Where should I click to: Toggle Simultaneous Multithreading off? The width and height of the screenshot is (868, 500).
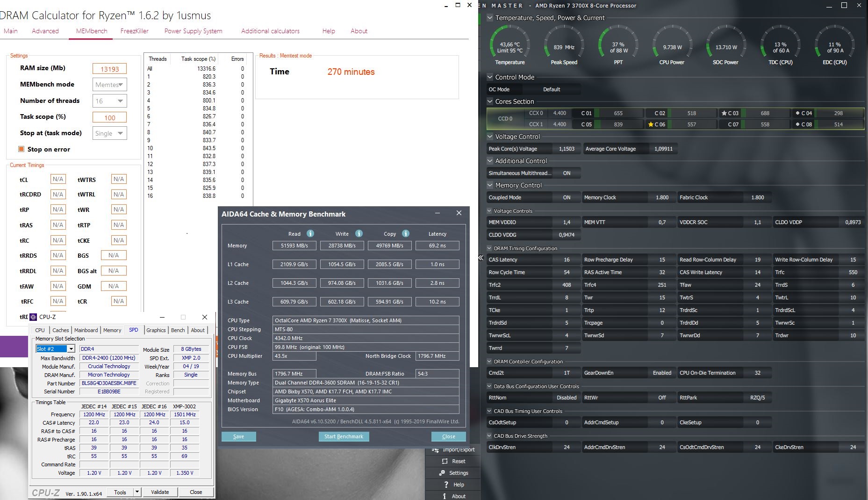pos(567,173)
